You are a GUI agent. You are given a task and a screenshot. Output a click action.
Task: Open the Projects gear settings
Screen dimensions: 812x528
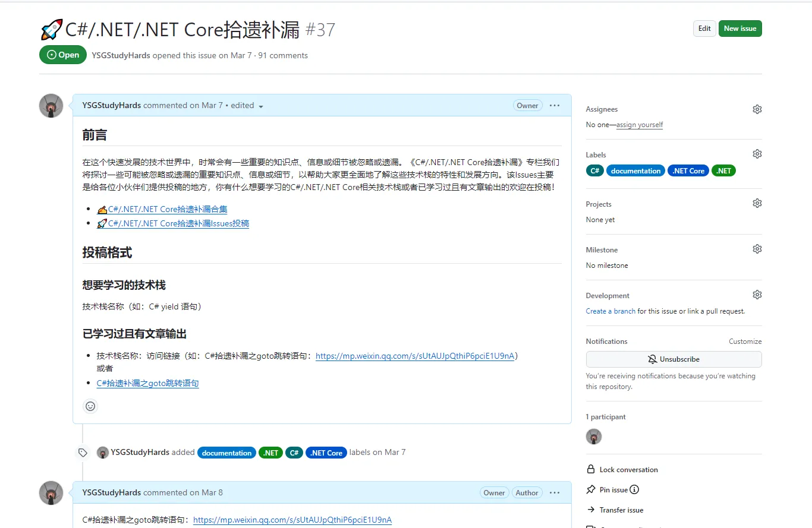pyautogui.click(x=757, y=203)
